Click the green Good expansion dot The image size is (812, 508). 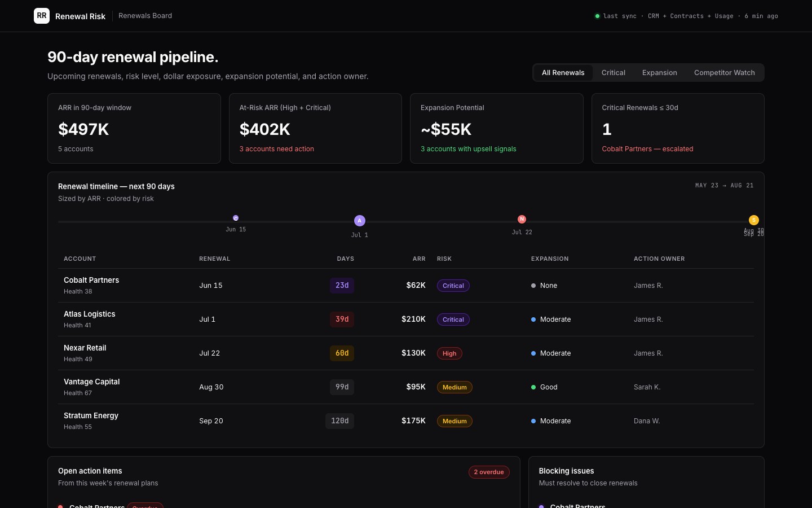[533, 387]
